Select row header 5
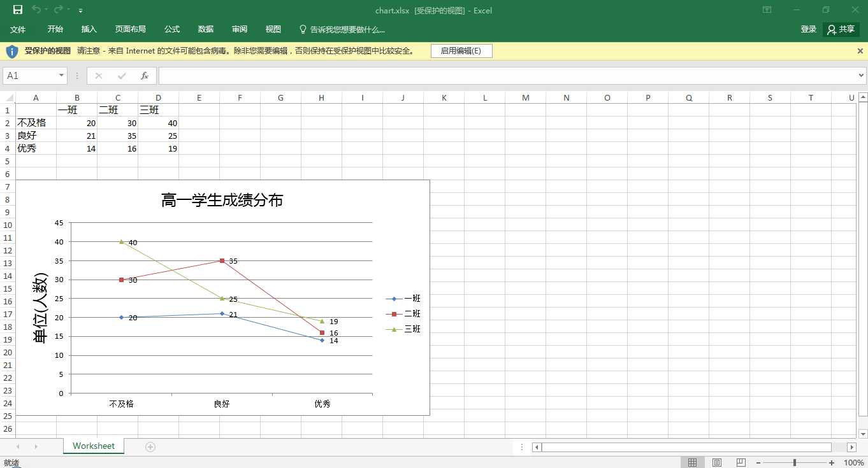The image size is (868, 468). point(8,161)
